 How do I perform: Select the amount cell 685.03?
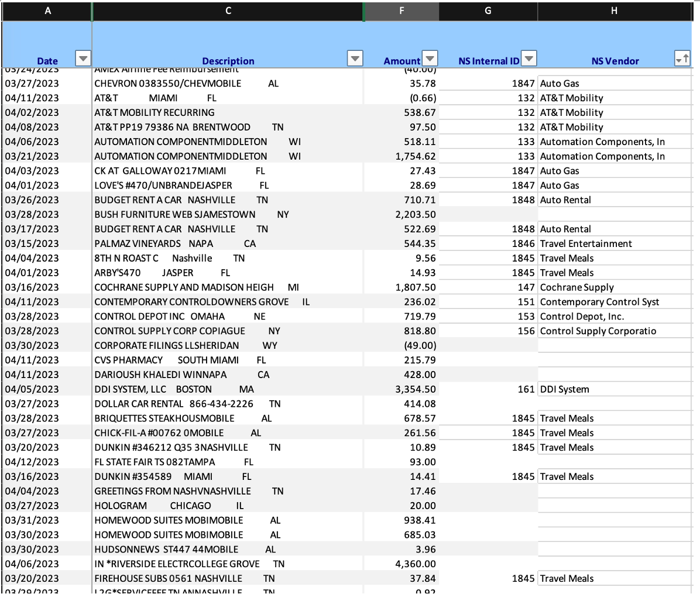click(x=402, y=535)
